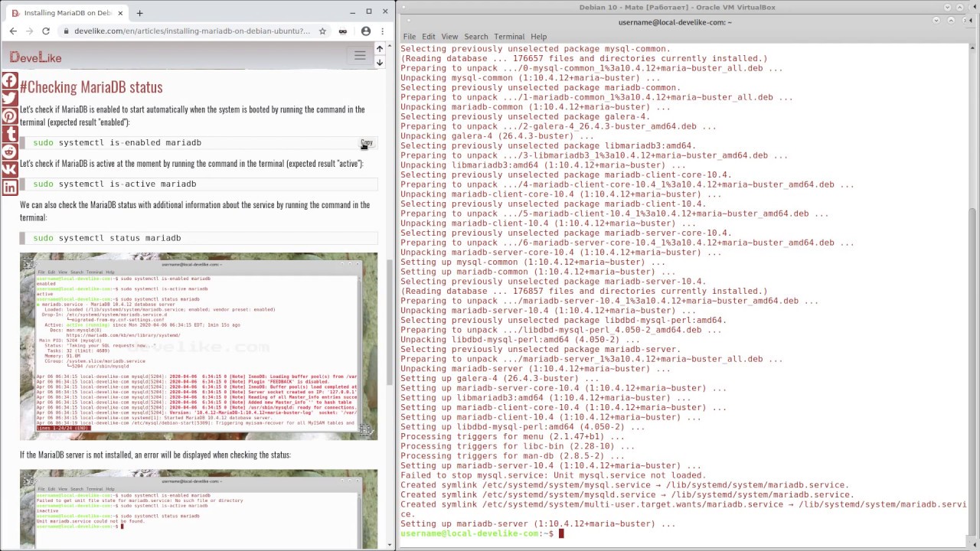Open the not-installed error screenshot
This screenshot has width=980, height=551.
click(x=199, y=509)
